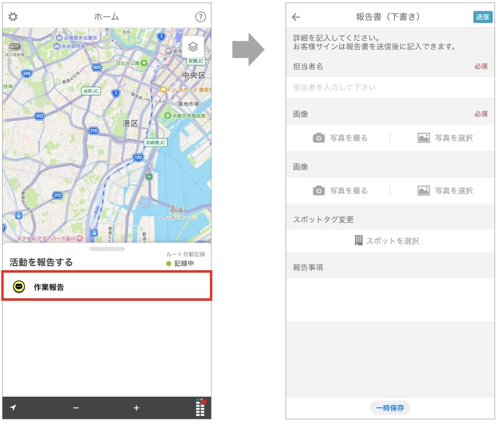Screen dimensions: 504x427
Task: Open the grid menu with red badge
Action: pos(200,407)
